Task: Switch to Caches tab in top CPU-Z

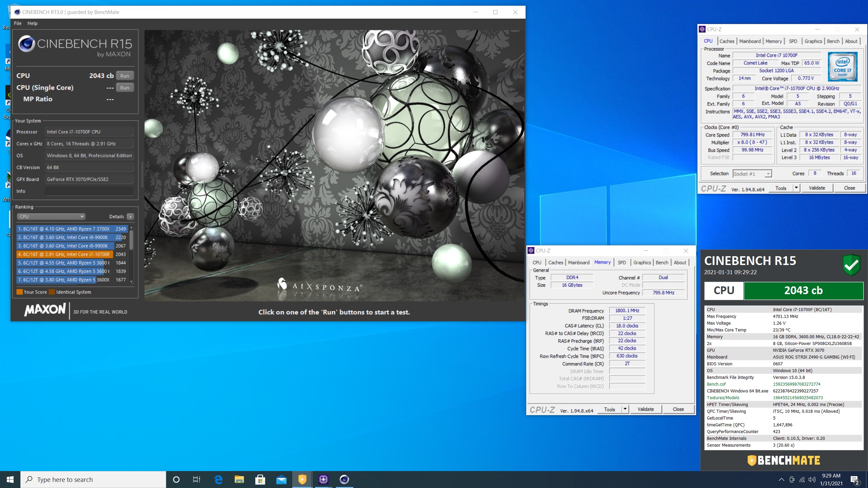Action: coord(727,41)
